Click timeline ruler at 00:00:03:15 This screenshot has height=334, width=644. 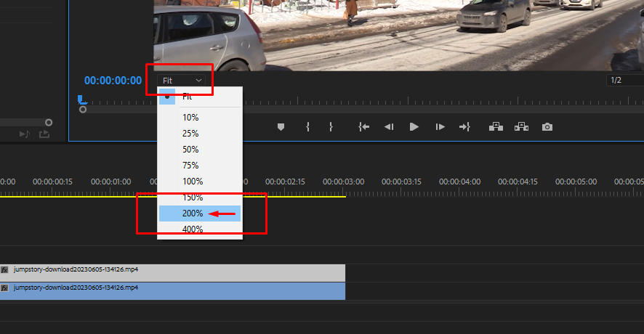(x=401, y=182)
